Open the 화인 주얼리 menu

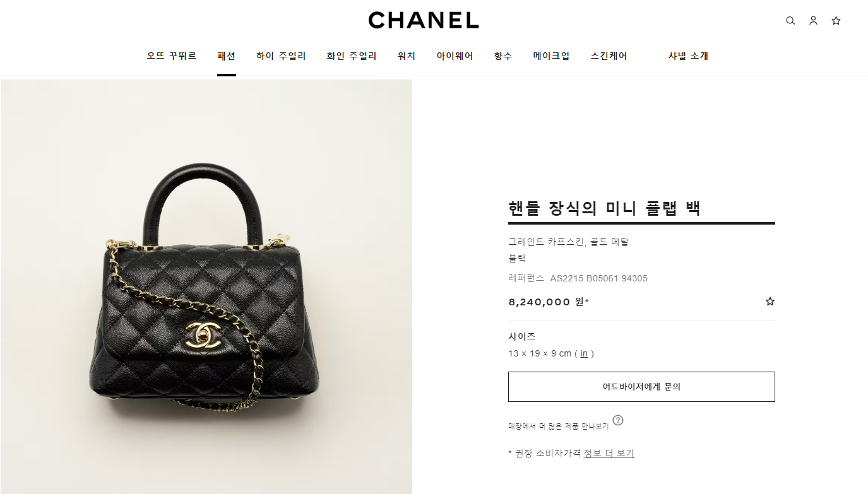pos(352,56)
